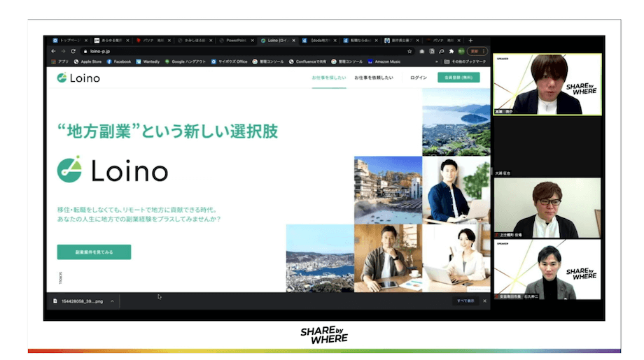Click the hot spring town photo
This screenshot has height=360, width=644.
pyautogui.click(x=388, y=190)
